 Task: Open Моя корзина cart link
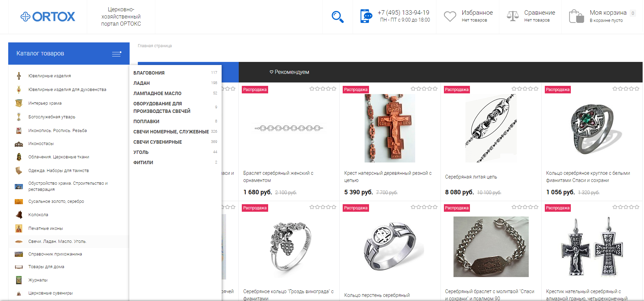608,13
